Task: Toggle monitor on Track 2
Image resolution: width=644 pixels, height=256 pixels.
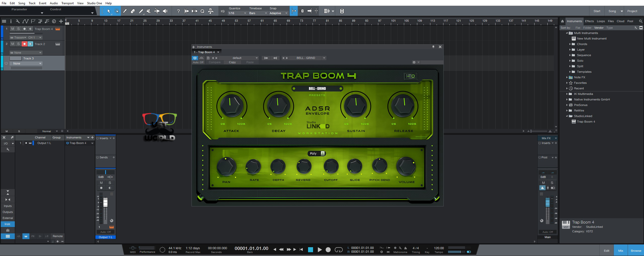Action: point(30,44)
